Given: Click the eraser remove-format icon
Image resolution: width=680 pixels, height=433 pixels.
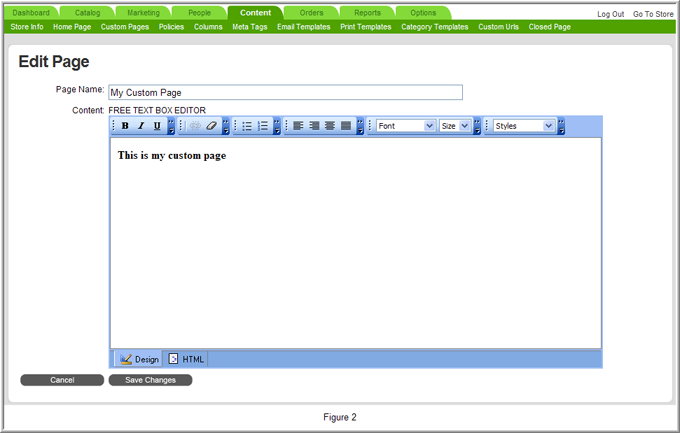Looking at the screenshot, I should point(211,126).
